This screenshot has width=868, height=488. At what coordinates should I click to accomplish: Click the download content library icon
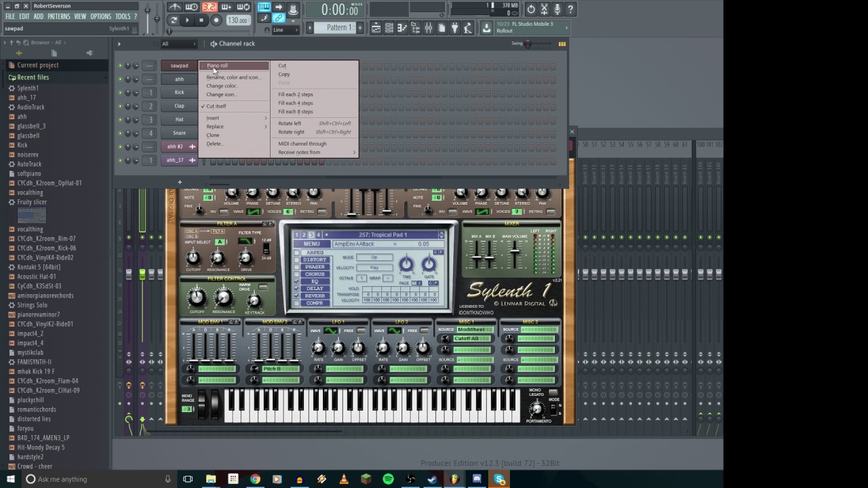486,28
